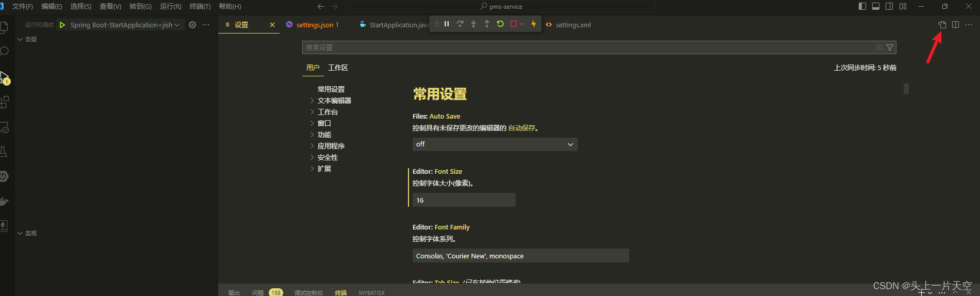Switch to the 用户 settings scope

(x=313, y=68)
